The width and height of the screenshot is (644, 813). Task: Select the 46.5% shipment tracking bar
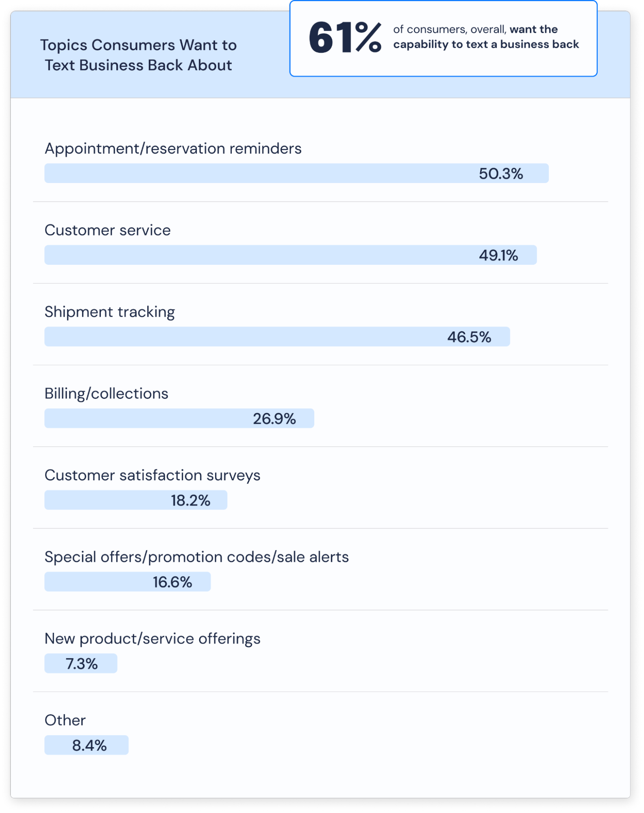pos(277,337)
